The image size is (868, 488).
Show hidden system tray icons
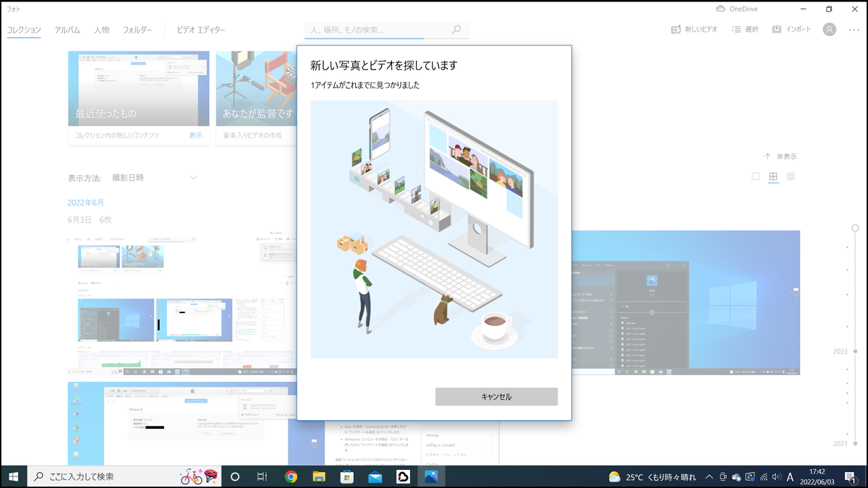pyautogui.click(x=710, y=477)
